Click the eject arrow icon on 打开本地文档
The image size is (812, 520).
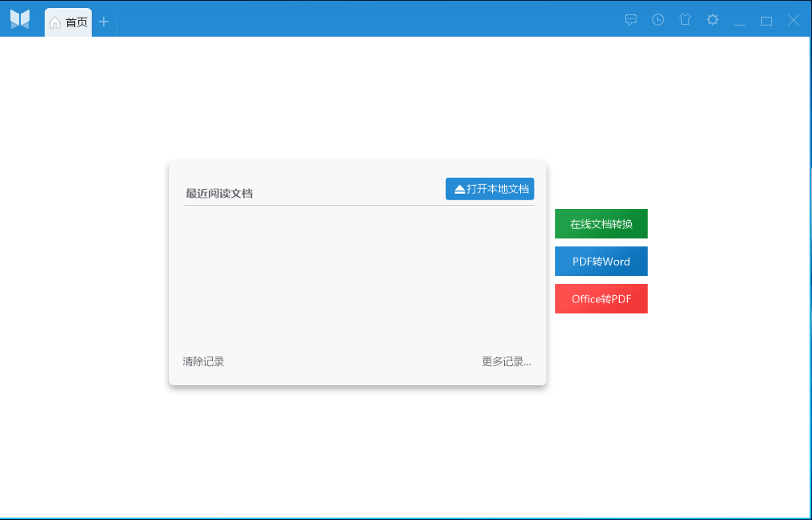coord(459,189)
